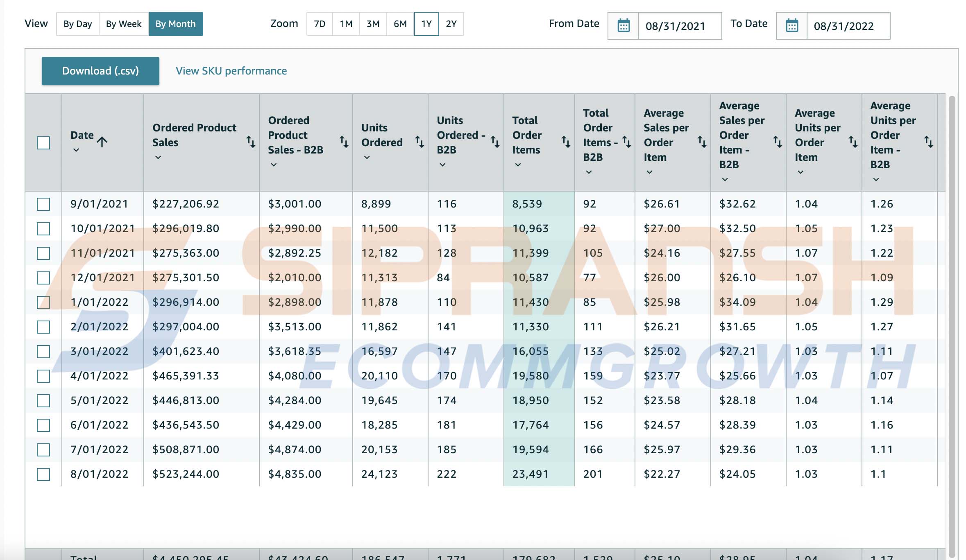Sort by Total Order Items arrows icon
966x560 pixels.
[565, 142]
